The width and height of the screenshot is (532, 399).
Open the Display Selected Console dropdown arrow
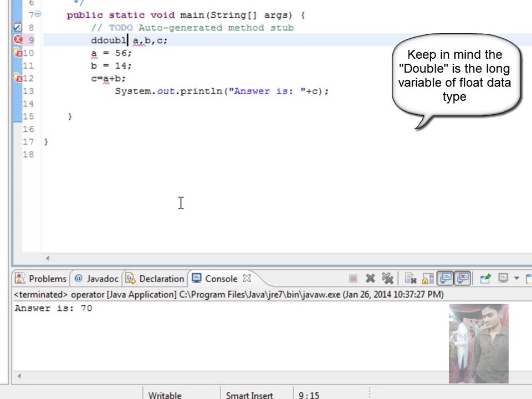tap(516, 279)
